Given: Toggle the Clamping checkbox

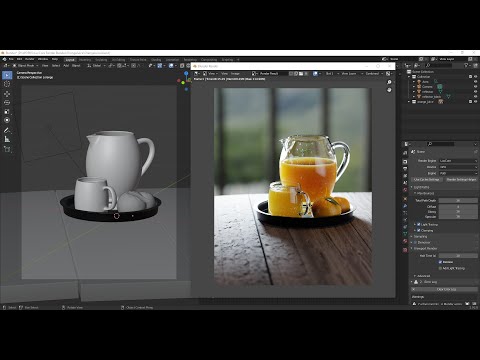Looking at the screenshot, I should (x=419, y=230).
